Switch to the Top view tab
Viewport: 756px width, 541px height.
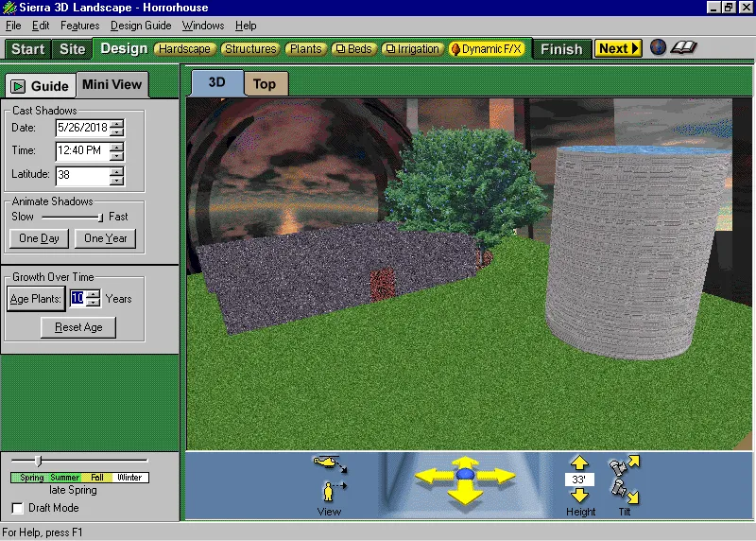[265, 83]
